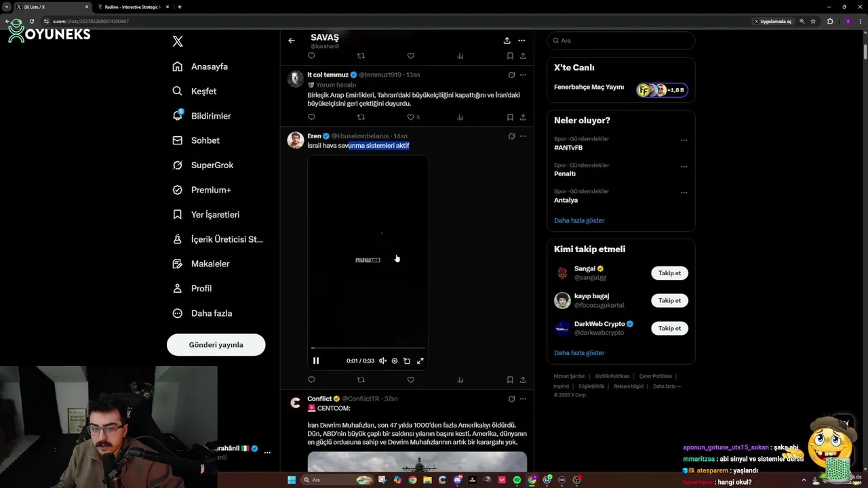Like Eren video post
Viewport: 868px width, 488px height.
410,380
